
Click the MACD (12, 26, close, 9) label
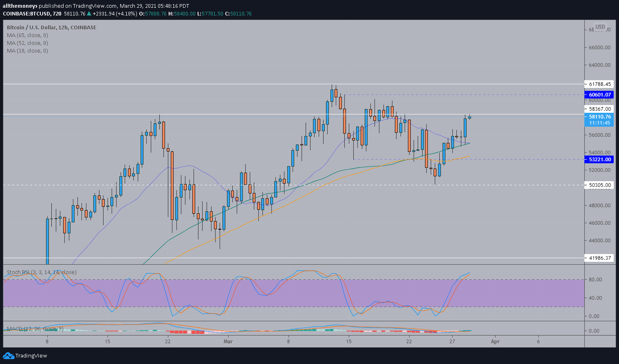[35, 329]
